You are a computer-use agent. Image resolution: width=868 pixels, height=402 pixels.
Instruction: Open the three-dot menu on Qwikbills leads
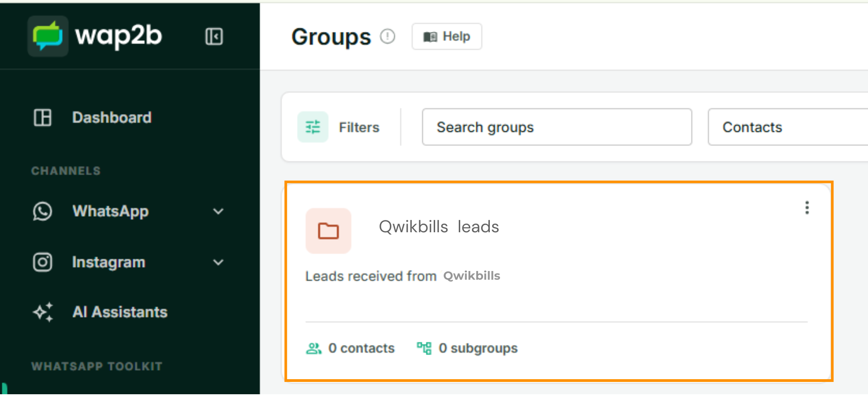(x=807, y=208)
